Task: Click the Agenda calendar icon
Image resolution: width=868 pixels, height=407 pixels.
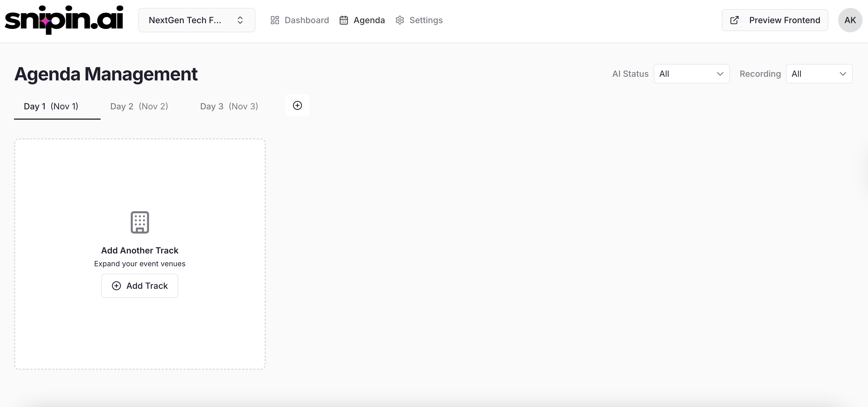Action: (x=343, y=20)
